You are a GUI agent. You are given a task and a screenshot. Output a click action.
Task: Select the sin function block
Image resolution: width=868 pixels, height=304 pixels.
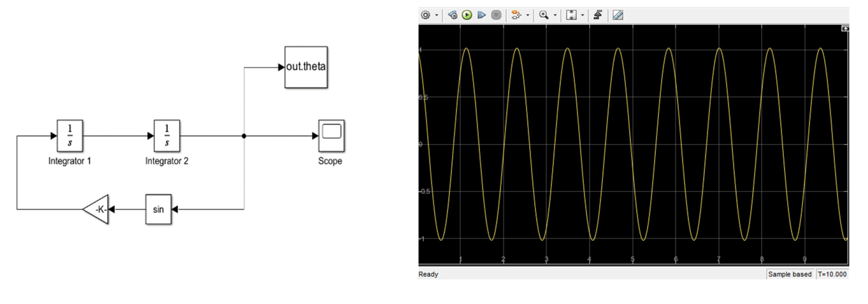(158, 210)
